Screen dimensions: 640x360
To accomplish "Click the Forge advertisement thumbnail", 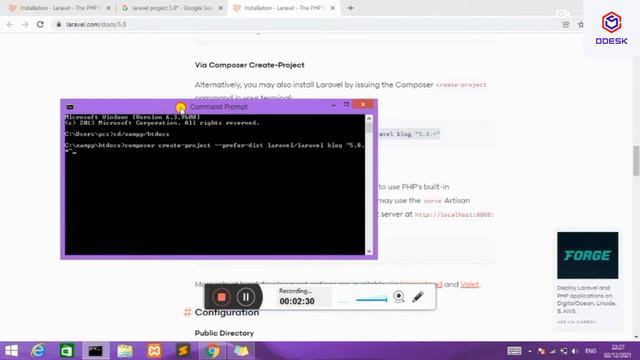I will [587, 255].
